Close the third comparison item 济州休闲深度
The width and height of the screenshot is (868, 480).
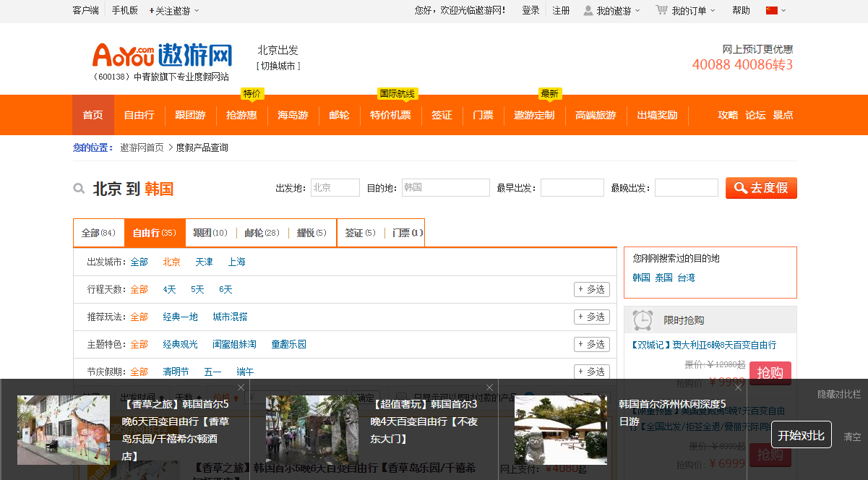tap(739, 387)
